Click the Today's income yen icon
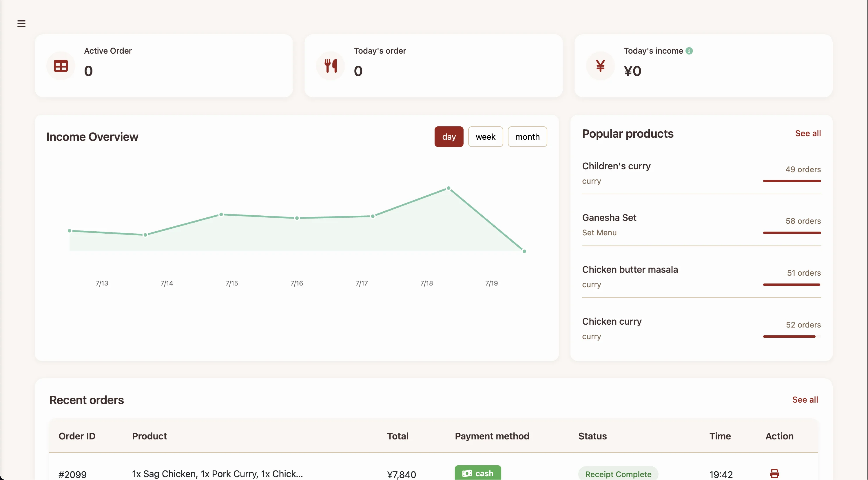The image size is (868, 480). (600, 66)
